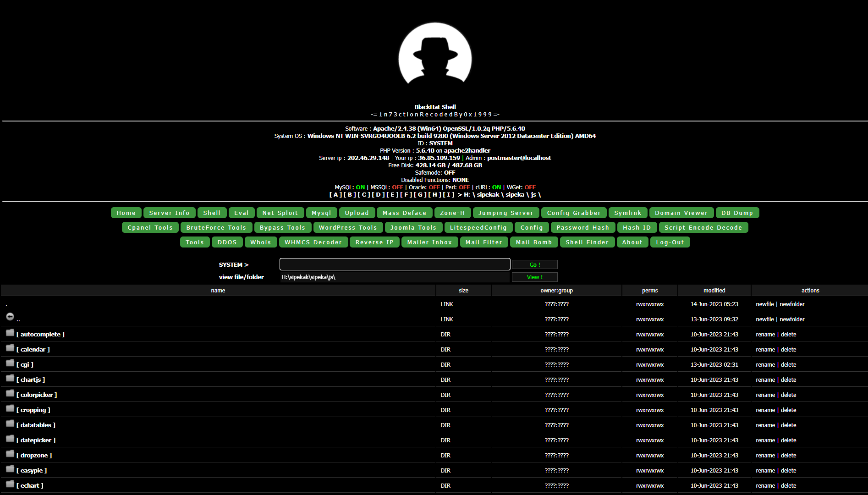
Task: Open Mail Filter tool
Action: (484, 242)
